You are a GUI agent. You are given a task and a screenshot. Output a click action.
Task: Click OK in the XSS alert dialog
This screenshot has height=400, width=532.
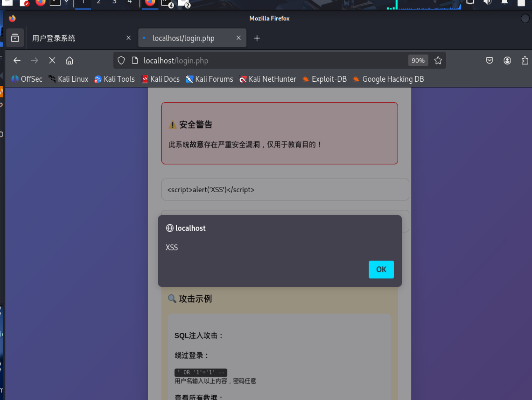click(x=381, y=269)
